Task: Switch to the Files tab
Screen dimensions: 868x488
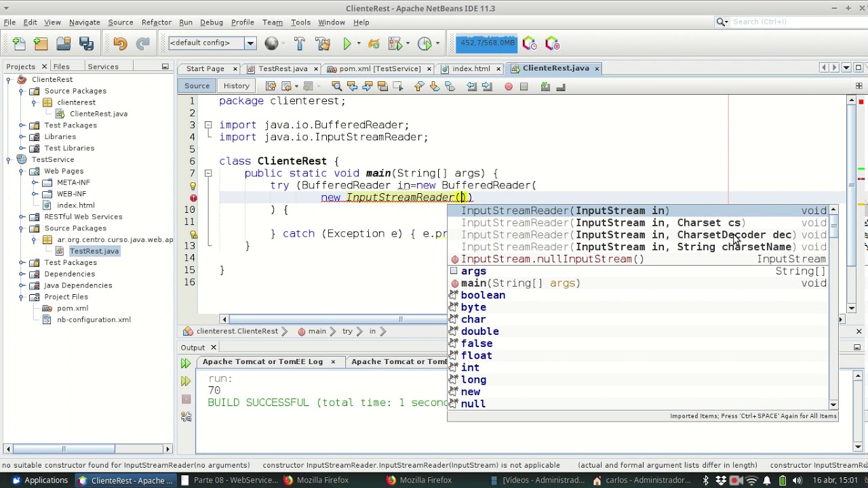Action: click(x=61, y=66)
